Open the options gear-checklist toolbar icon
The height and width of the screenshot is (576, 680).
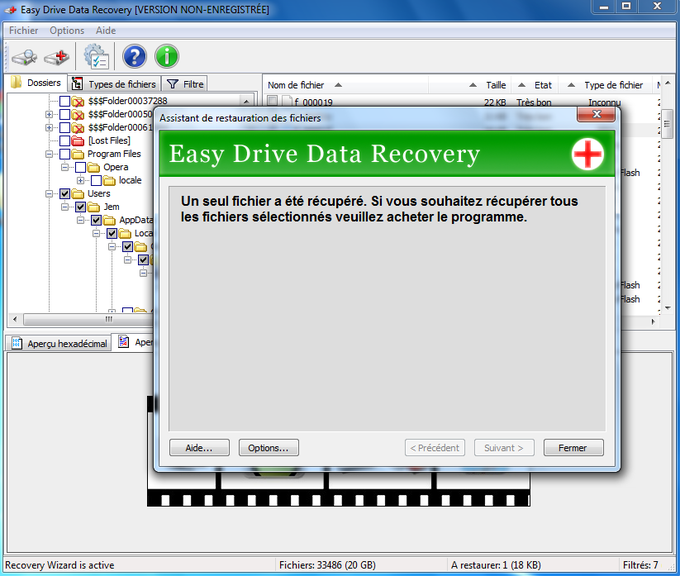click(x=96, y=57)
